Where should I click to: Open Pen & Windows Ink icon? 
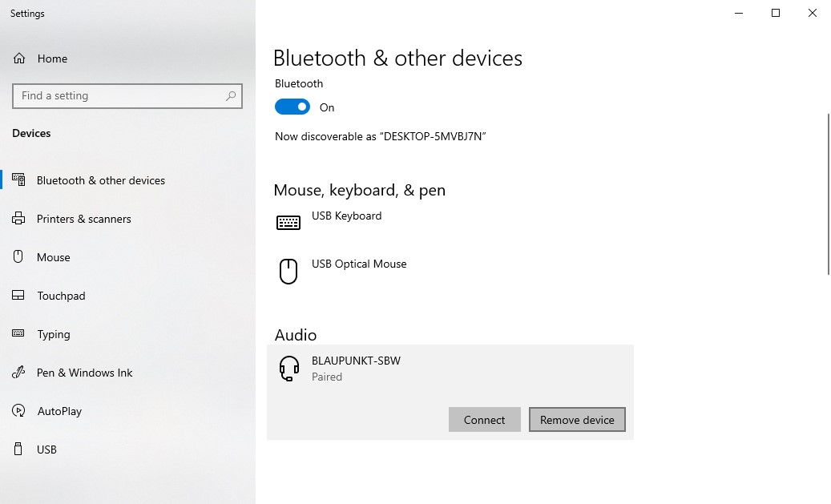click(18, 372)
